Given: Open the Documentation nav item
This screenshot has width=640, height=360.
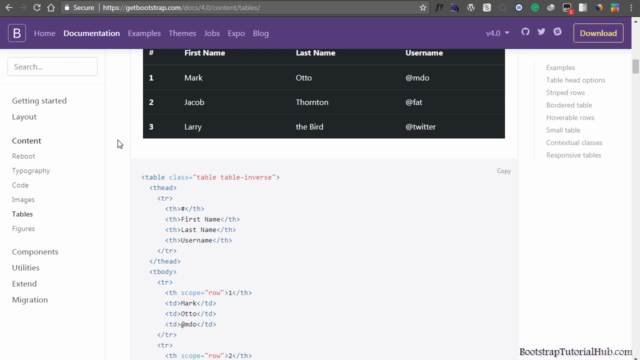Looking at the screenshot, I should [x=91, y=33].
